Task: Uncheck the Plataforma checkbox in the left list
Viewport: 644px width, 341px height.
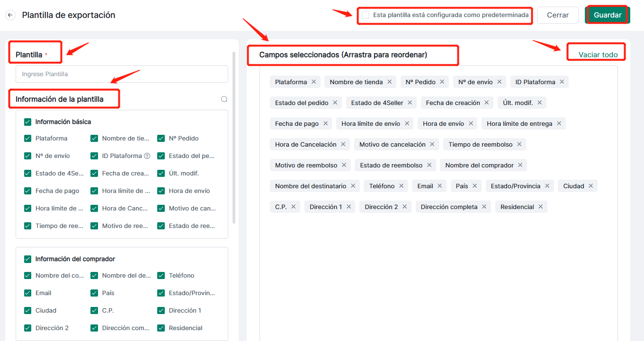Action: (x=27, y=139)
